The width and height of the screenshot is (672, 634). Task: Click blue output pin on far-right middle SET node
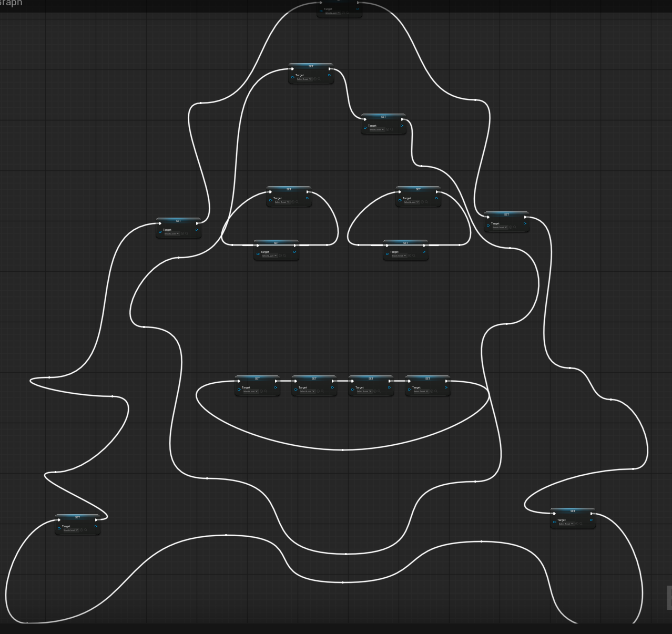click(525, 223)
